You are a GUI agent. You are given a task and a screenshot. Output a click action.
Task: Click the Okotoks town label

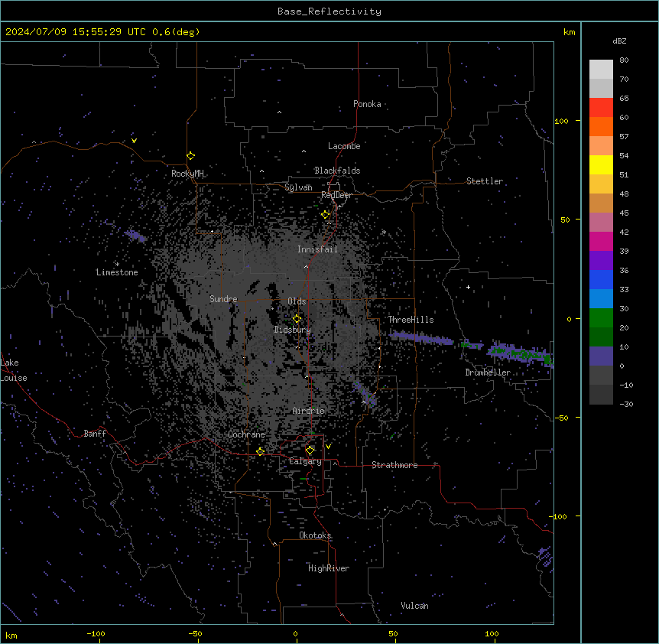click(315, 535)
